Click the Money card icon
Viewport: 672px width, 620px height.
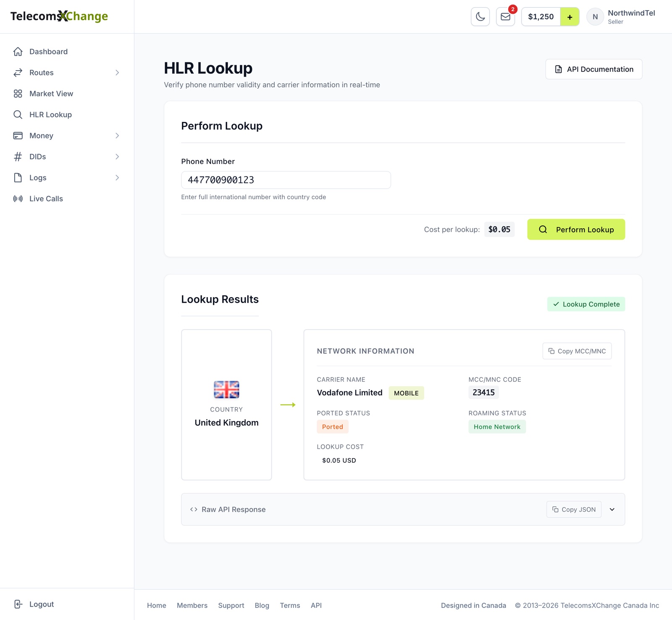click(18, 136)
